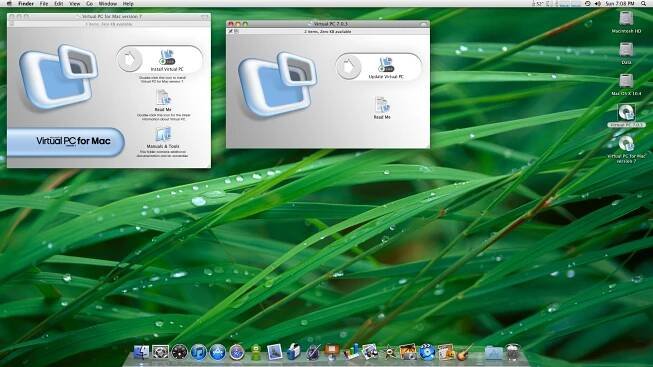653x367 pixels.
Task: Open the Edit menu
Action: point(59,3)
